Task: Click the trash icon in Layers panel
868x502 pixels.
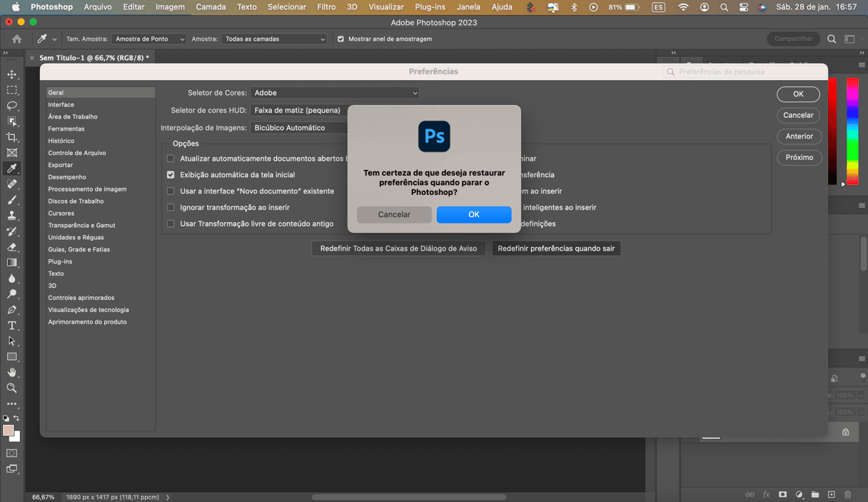Action: pos(848,495)
